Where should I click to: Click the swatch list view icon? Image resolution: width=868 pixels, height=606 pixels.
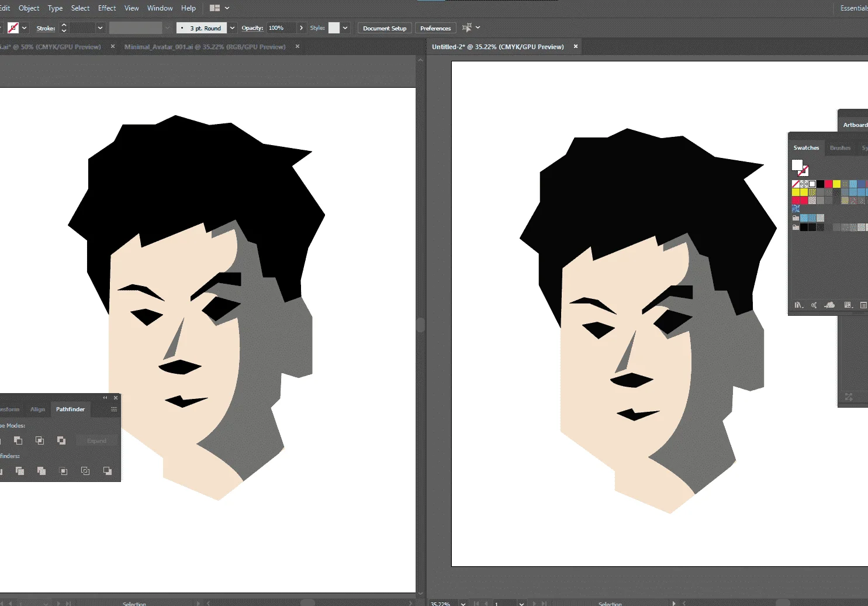(864, 305)
